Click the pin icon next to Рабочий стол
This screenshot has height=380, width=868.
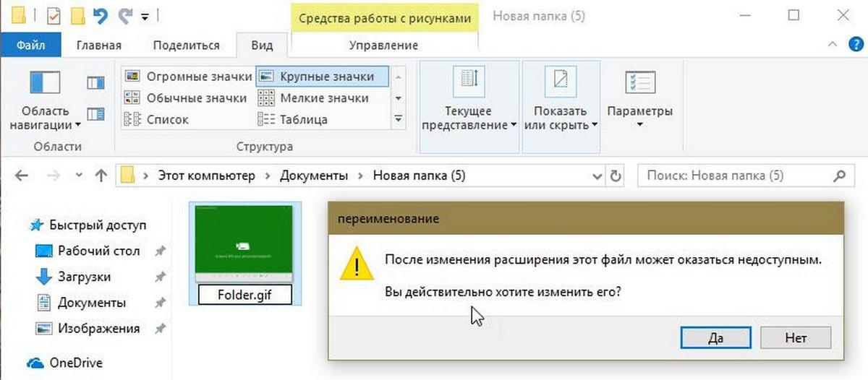(161, 251)
